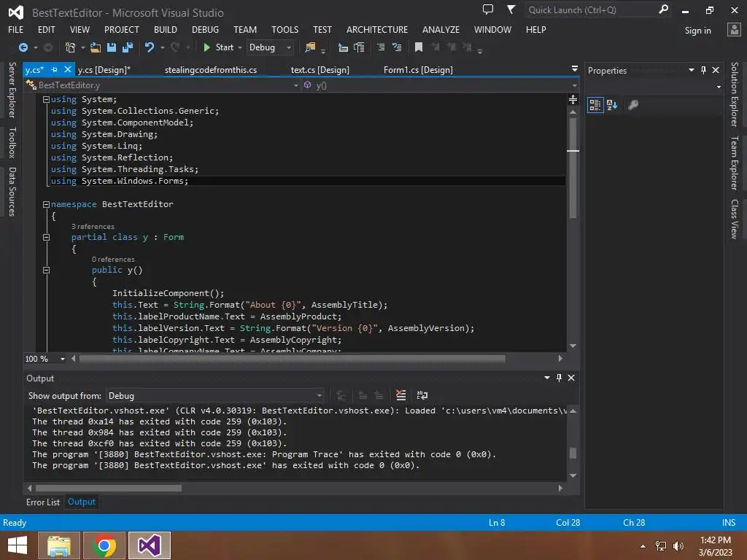The width and height of the screenshot is (747, 560).
Task: Open the FILE menu
Action: (16, 29)
